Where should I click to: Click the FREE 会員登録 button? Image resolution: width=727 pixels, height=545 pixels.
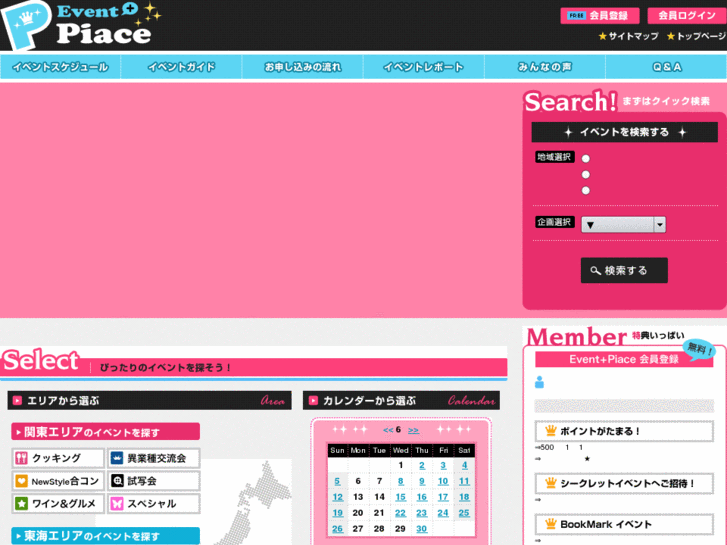[600, 15]
